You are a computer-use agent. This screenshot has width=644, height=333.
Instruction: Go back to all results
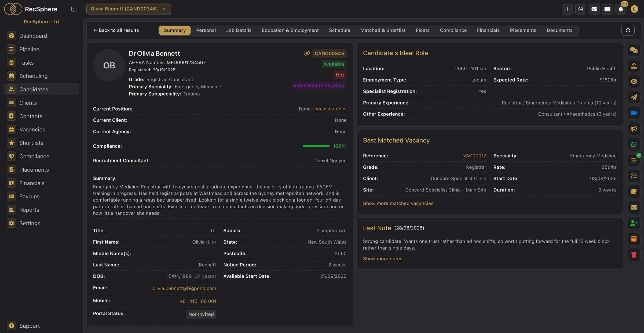pos(116,30)
